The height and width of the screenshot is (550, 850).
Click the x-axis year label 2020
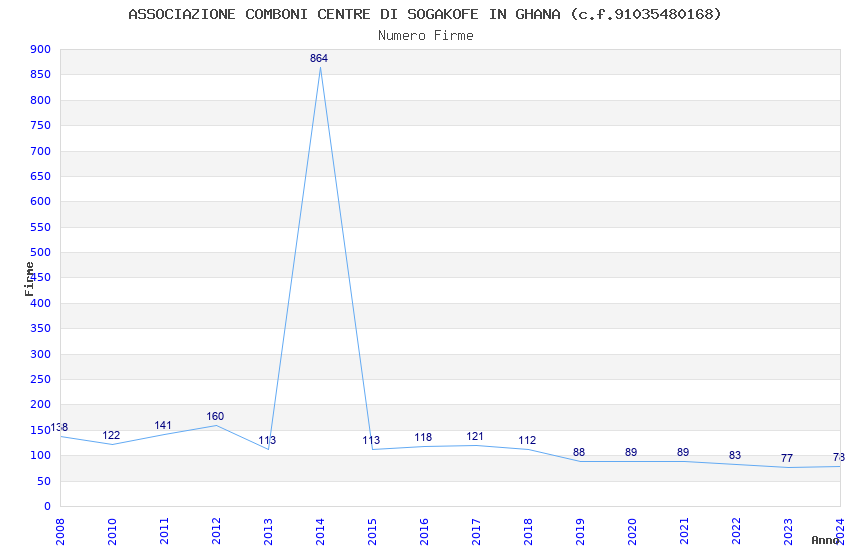coord(632,531)
